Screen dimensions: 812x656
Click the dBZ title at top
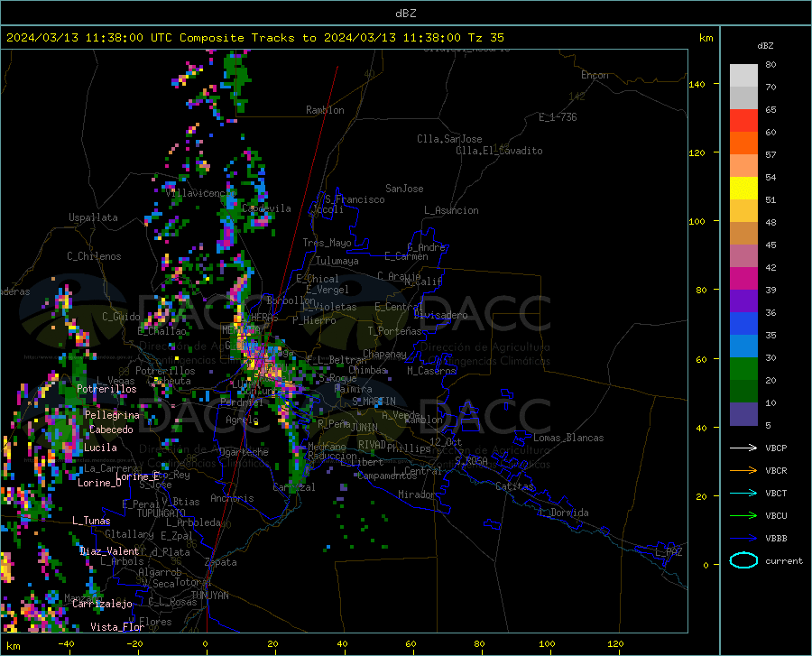pyautogui.click(x=405, y=14)
